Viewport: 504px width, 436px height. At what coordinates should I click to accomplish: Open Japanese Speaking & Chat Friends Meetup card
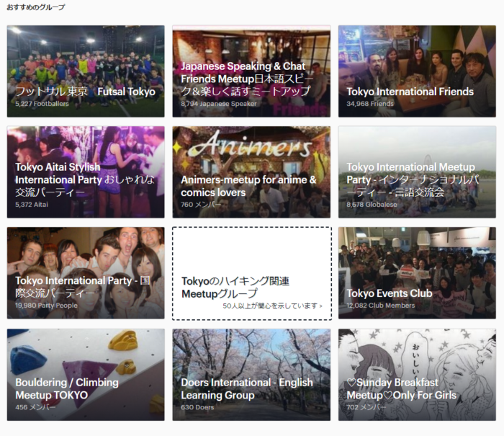[251, 71]
